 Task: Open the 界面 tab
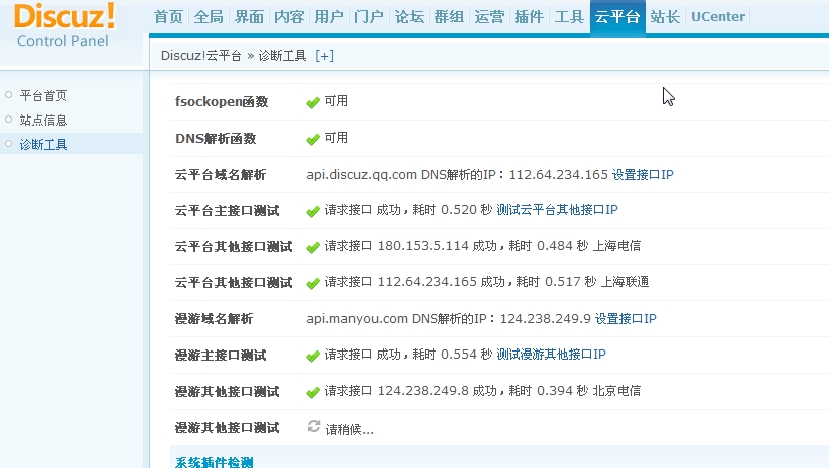click(249, 17)
